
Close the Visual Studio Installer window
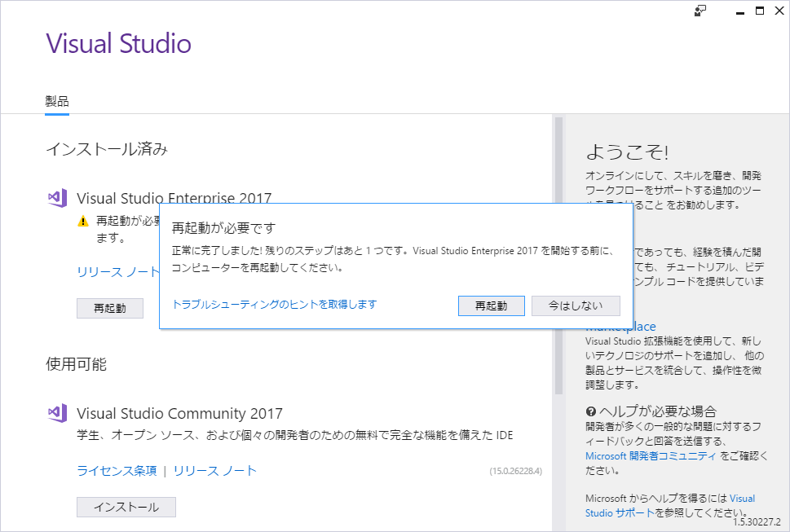pyautogui.click(x=779, y=11)
